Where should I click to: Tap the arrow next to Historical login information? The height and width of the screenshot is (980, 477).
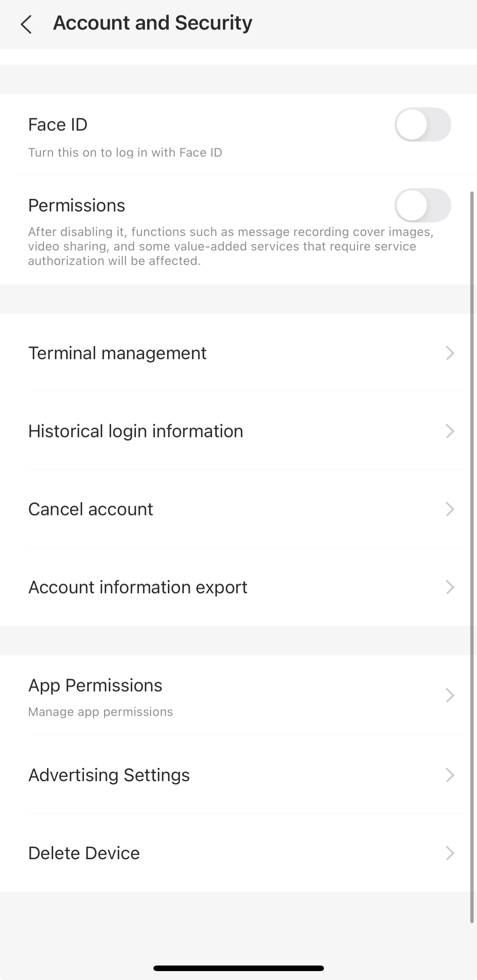[x=450, y=431]
